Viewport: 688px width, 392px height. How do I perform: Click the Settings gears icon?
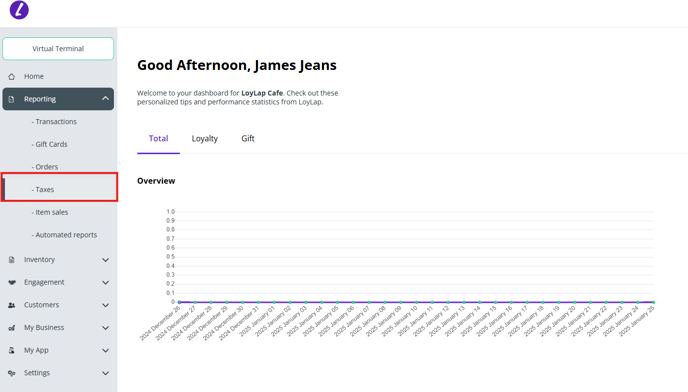pos(12,373)
